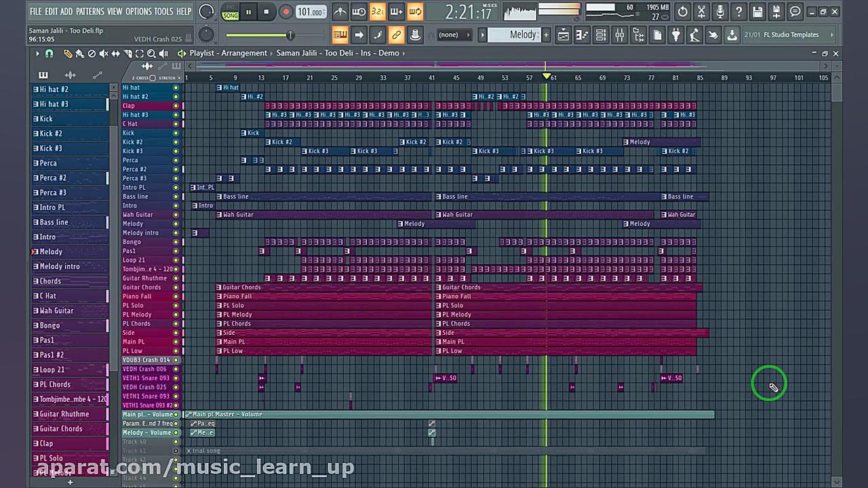Select the zoom magnifier tool in playlist
Viewport: 868px width, 488px height.
click(151, 53)
